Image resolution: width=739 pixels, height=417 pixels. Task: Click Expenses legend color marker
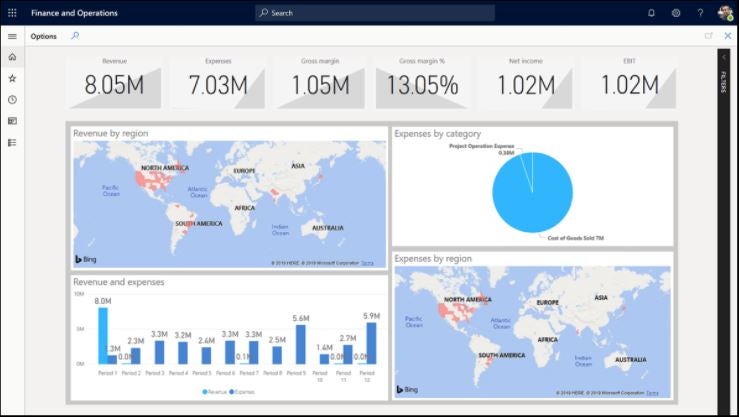coord(231,392)
